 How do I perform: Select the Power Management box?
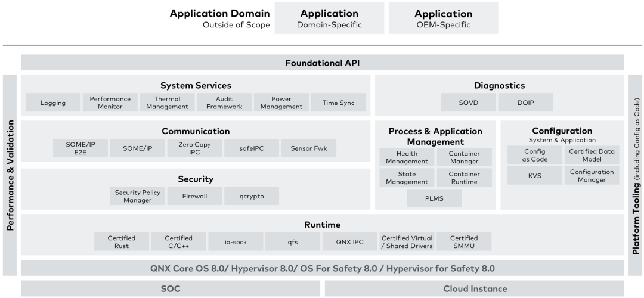point(281,103)
